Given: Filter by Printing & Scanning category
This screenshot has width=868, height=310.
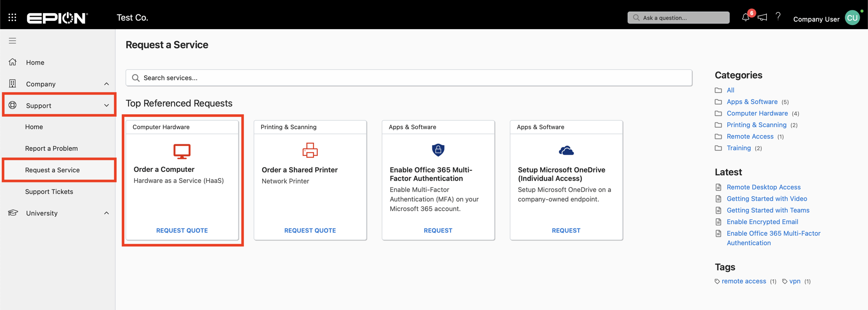Looking at the screenshot, I should [x=756, y=125].
